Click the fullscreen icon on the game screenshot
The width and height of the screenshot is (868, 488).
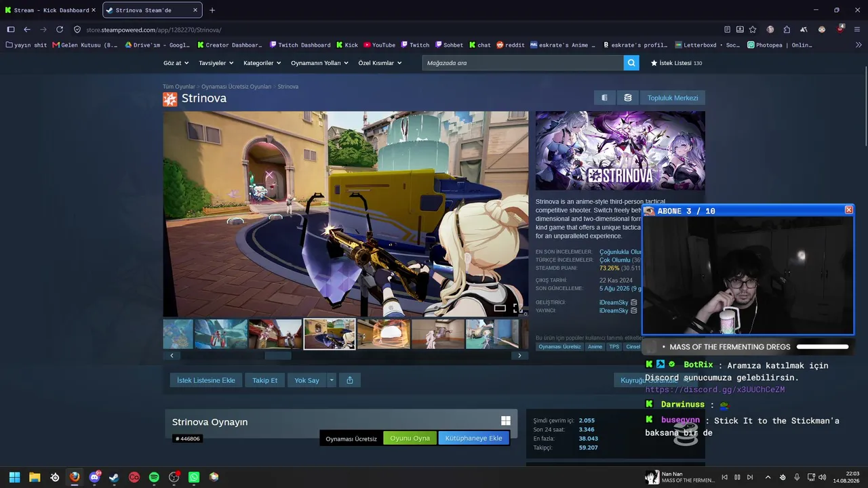[x=518, y=308]
